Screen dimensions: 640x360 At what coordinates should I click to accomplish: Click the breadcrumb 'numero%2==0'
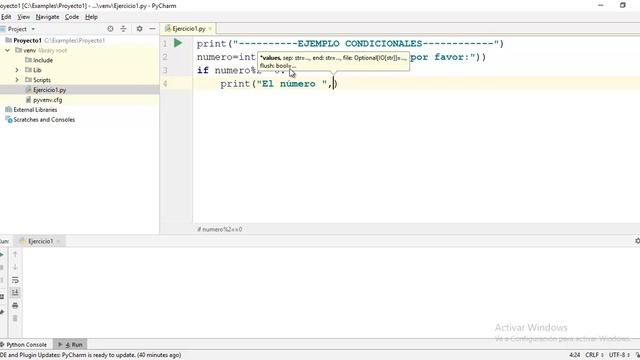220,229
